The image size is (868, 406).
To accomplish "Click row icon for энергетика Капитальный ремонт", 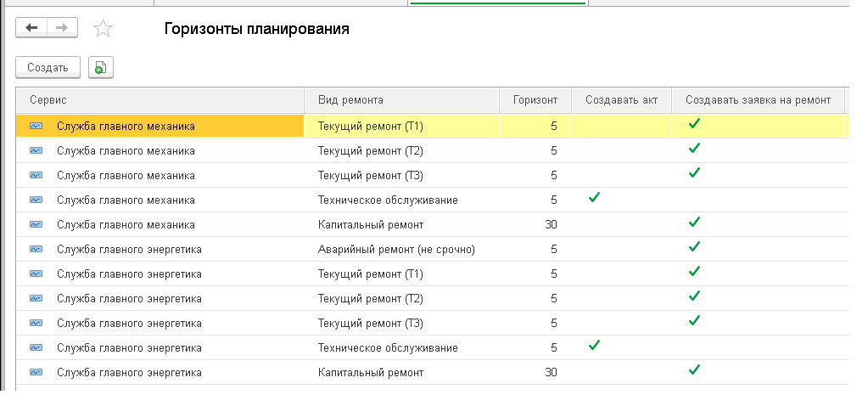I will coord(36,372).
